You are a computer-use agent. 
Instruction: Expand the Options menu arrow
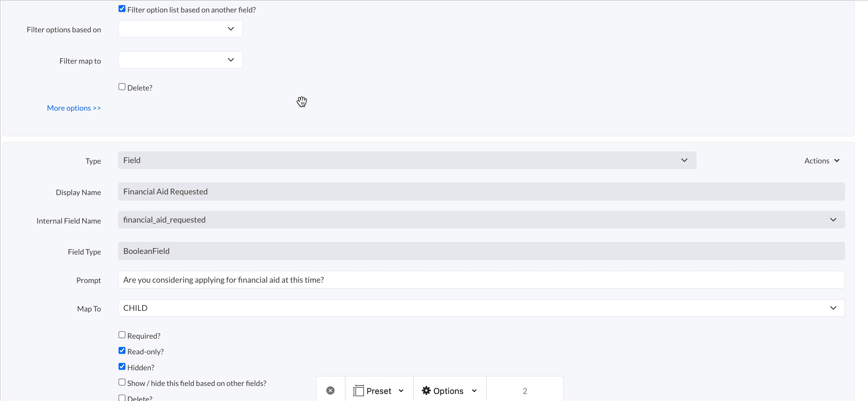point(474,390)
